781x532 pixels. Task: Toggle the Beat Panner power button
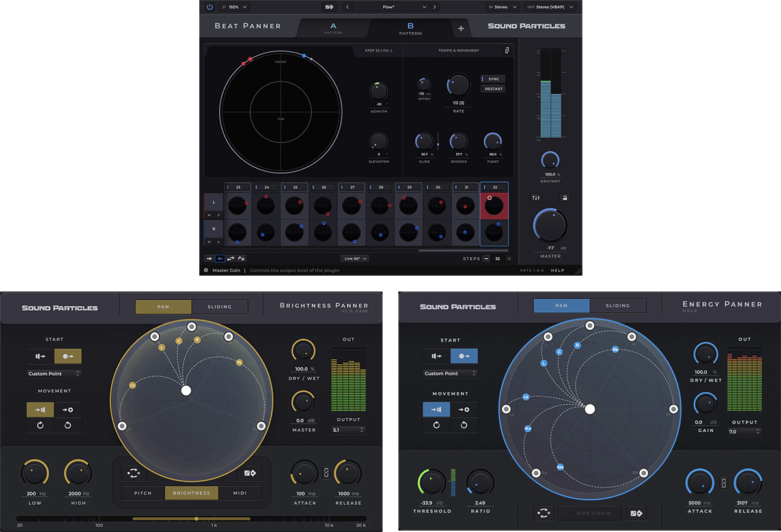210,7
